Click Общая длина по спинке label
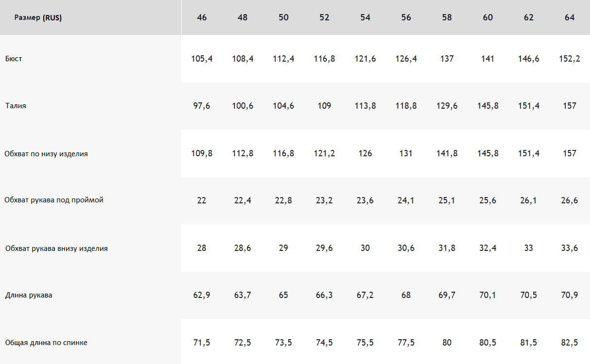 tap(46, 343)
